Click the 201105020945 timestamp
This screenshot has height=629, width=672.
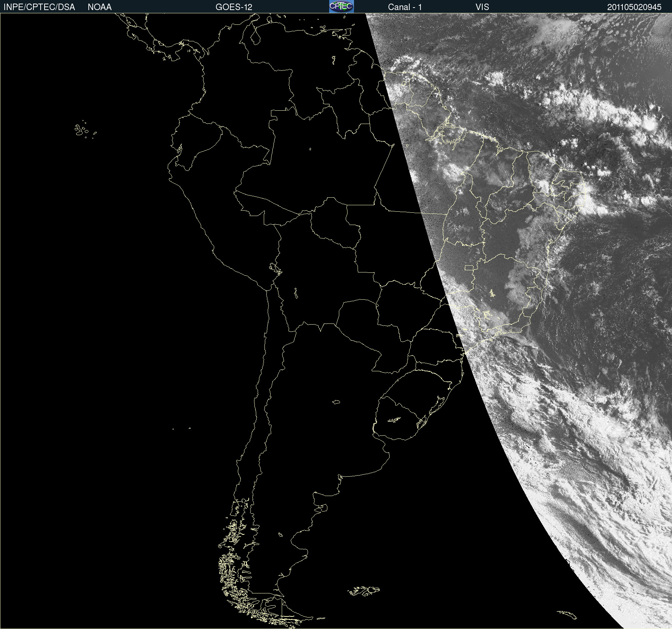[x=634, y=7]
